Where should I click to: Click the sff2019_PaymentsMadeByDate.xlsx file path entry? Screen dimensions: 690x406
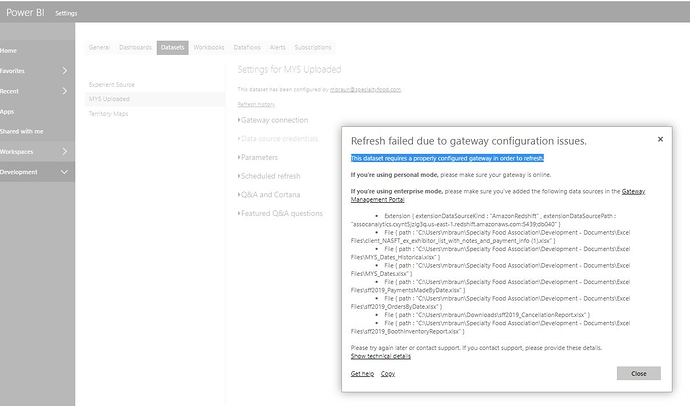pos(490,286)
